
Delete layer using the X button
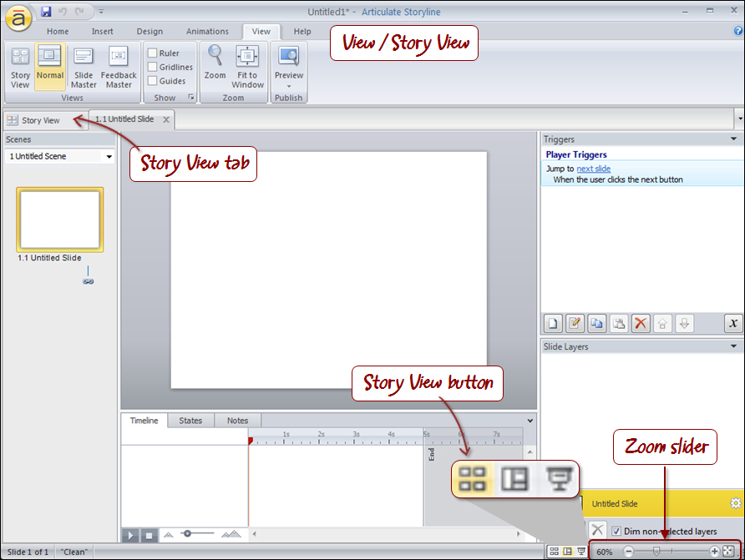(597, 530)
